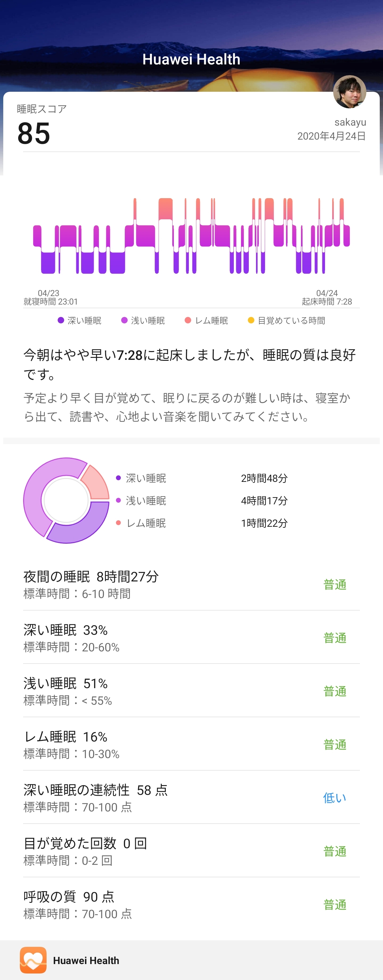Click the yellow awake time legend dot
The width and height of the screenshot is (383, 980).
pyautogui.click(x=251, y=320)
